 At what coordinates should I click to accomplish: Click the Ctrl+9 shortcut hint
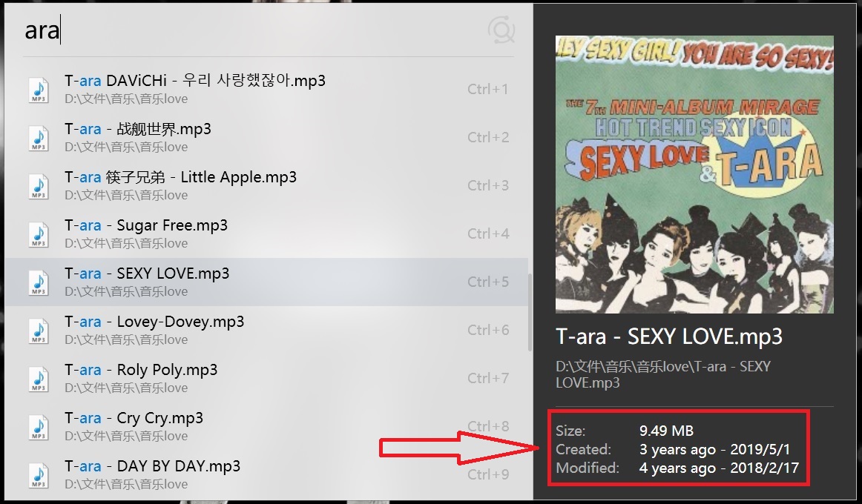[x=488, y=475]
